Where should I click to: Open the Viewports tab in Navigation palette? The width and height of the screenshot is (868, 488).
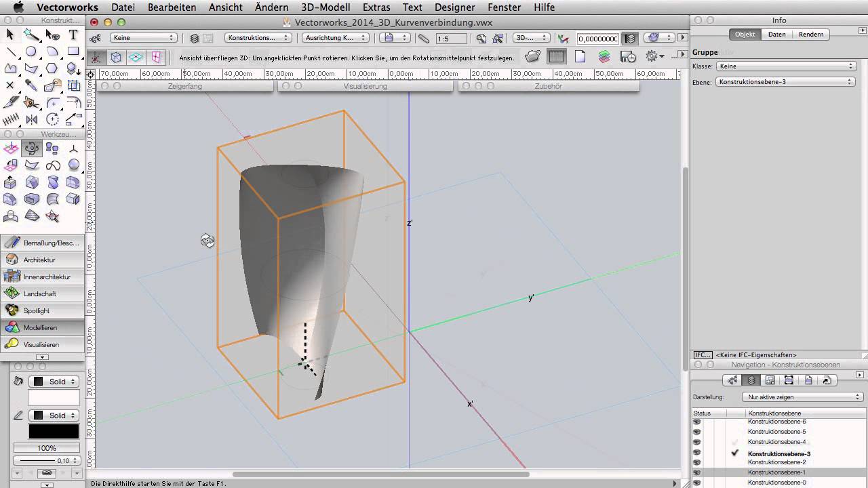[789, 380]
